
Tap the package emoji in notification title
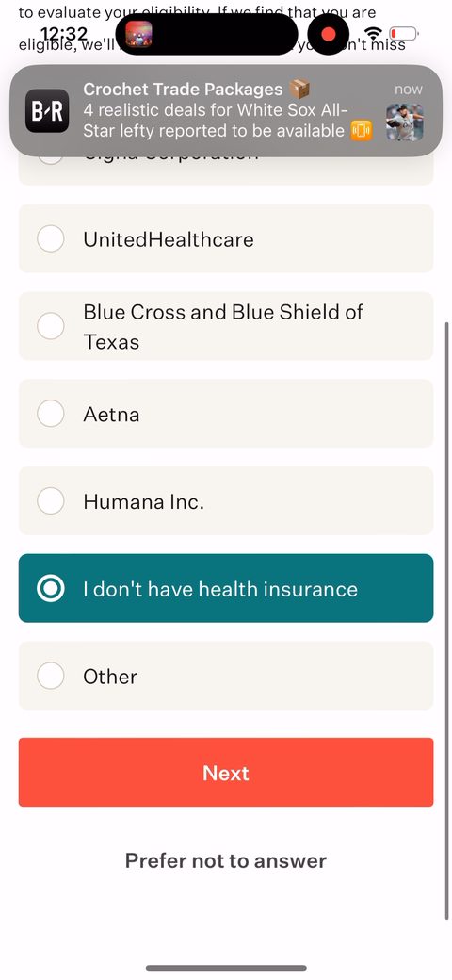299,90
